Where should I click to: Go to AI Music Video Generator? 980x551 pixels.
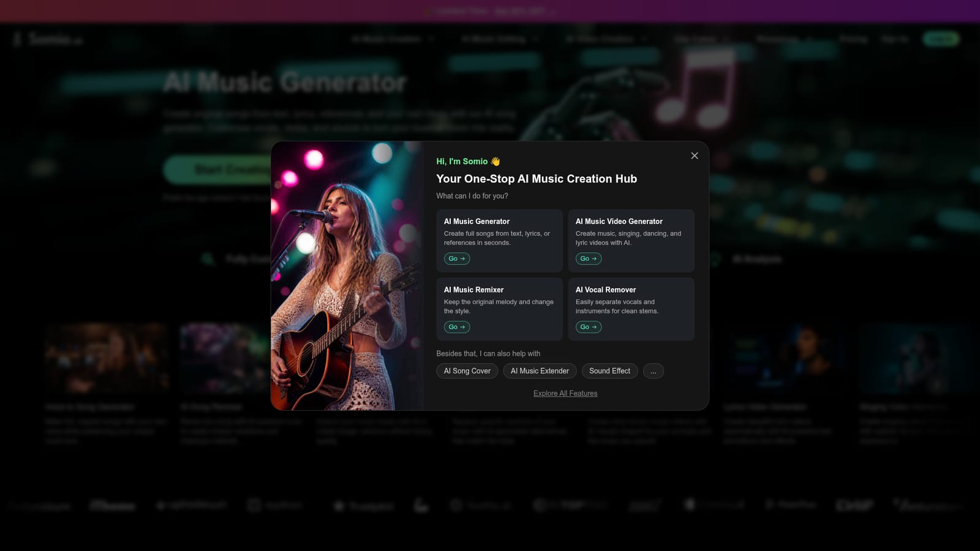click(589, 258)
